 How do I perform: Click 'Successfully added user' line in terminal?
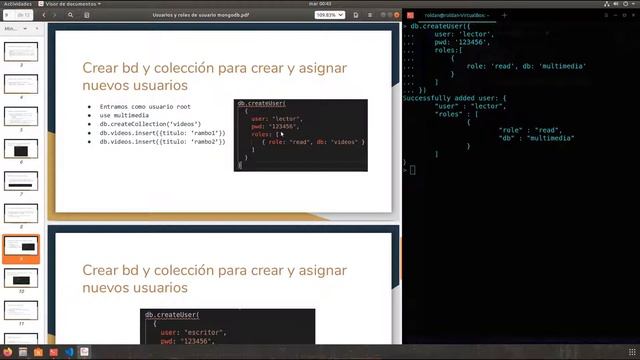coord(454,98)
